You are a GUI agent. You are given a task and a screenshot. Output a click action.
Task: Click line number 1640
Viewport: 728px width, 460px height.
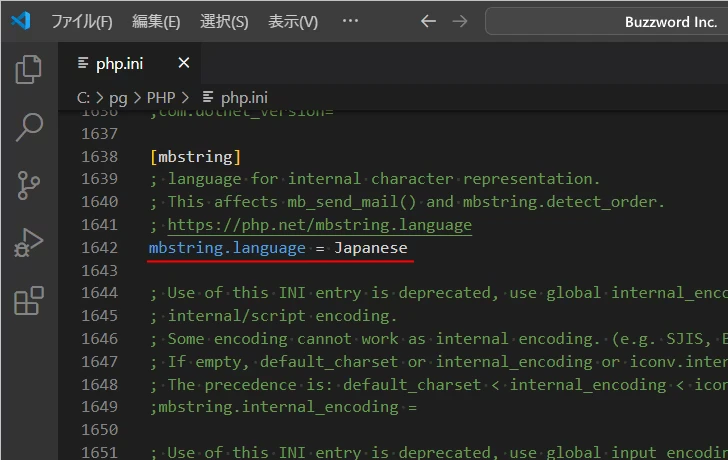99,202
